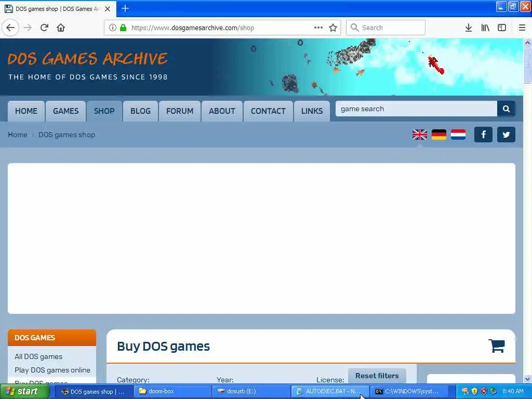Submit game search with magnifier button

tap(506, 109)
